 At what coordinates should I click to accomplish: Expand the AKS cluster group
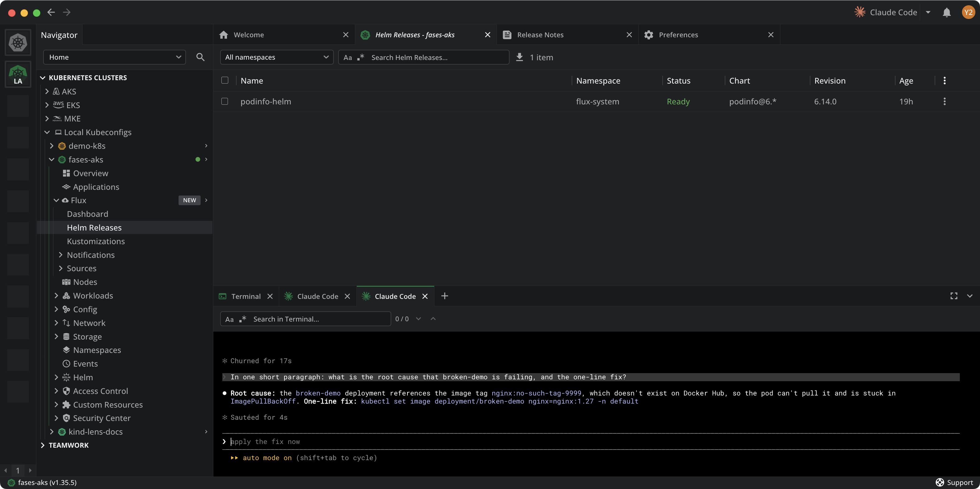pyautogui.click(x=47, y=91)
